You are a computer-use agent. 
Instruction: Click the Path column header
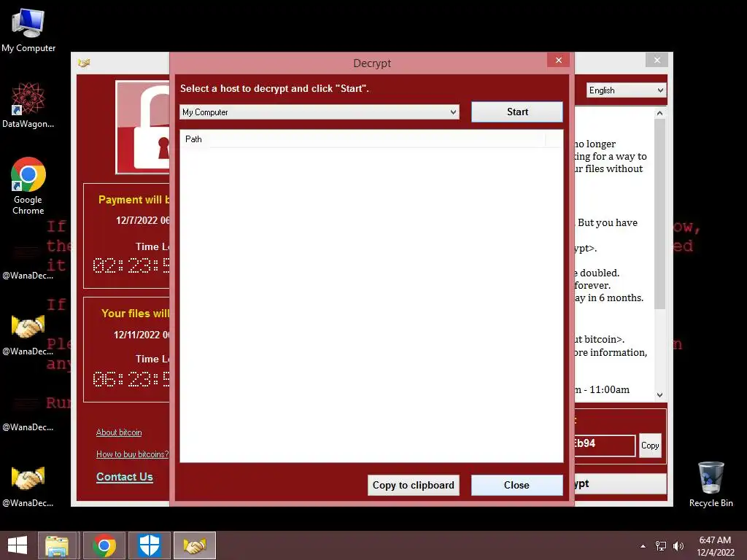pos(362,139)
